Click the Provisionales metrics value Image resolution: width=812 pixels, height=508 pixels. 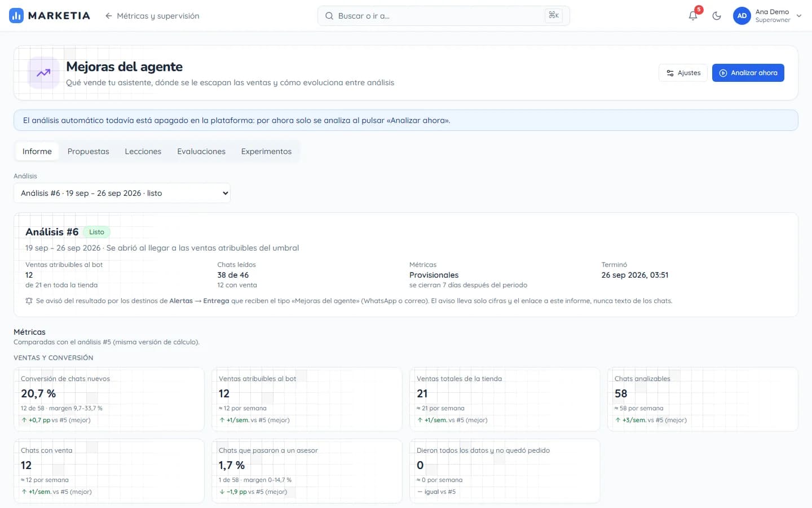pyautogui.click(x=434, y=275)
